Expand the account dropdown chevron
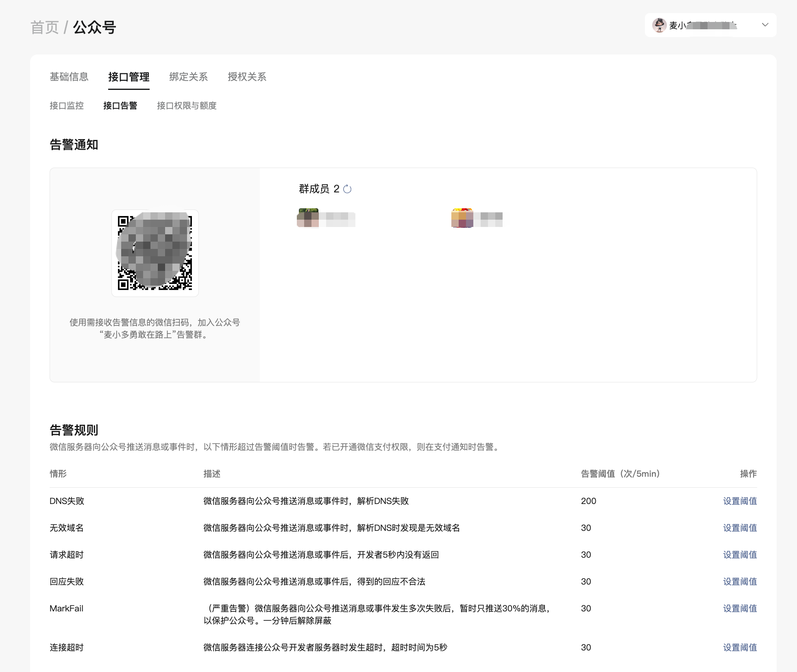 click(765, 25)
